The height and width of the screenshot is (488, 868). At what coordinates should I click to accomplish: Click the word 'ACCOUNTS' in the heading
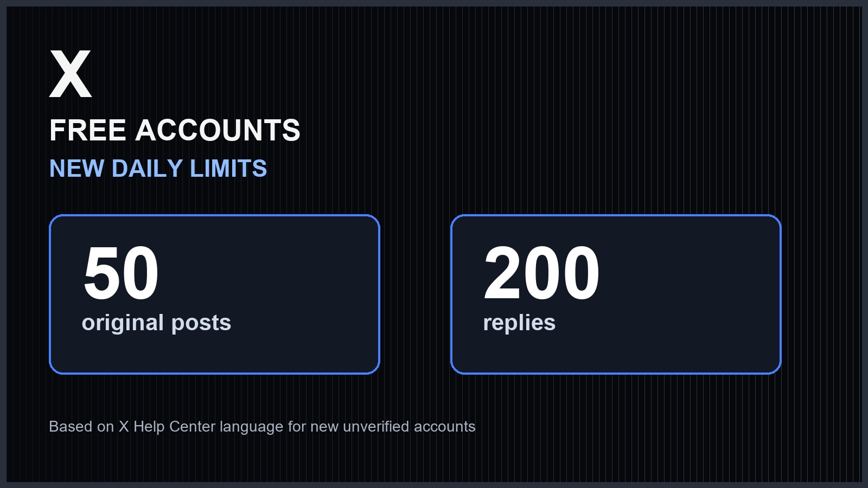[218, 131]
